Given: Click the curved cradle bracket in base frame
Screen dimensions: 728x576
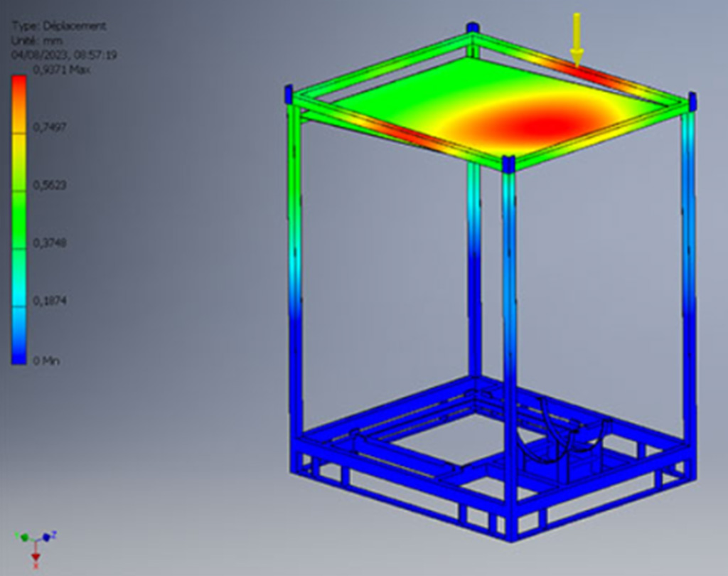Looking at the screenshot, I should (x=548, y=425).
